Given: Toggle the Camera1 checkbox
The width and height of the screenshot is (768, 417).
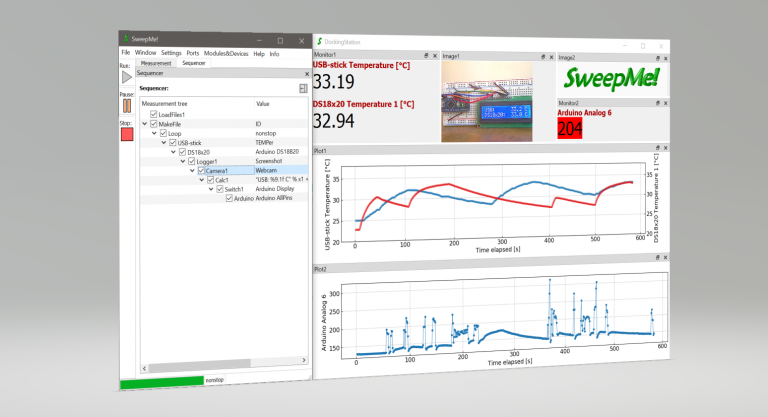Looking at the screenshot, I should pyautogui.click(x=201, y=171).
